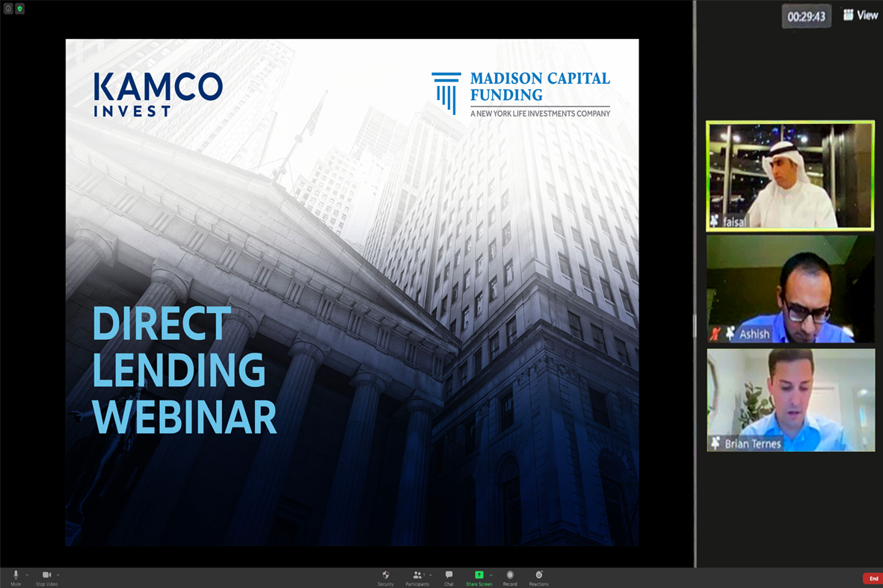Select Brian Ternes' video thumbnail

tap(790, 400)
